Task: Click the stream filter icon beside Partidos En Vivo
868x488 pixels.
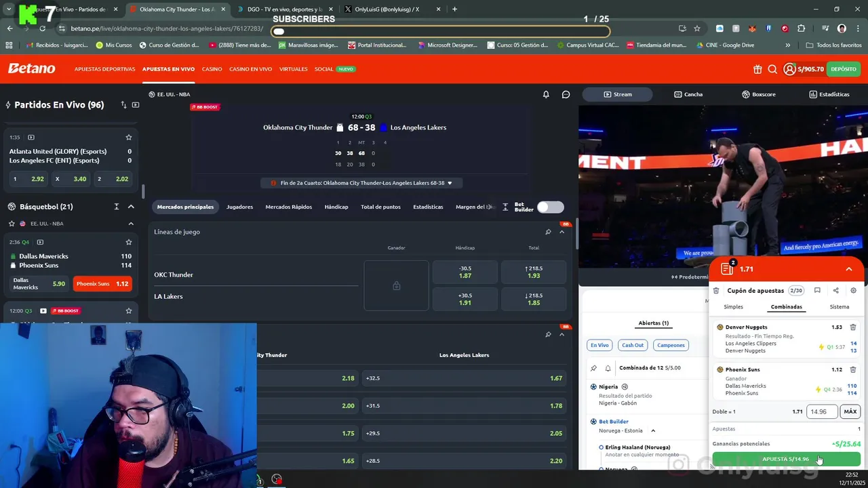Action: [136, 105]
